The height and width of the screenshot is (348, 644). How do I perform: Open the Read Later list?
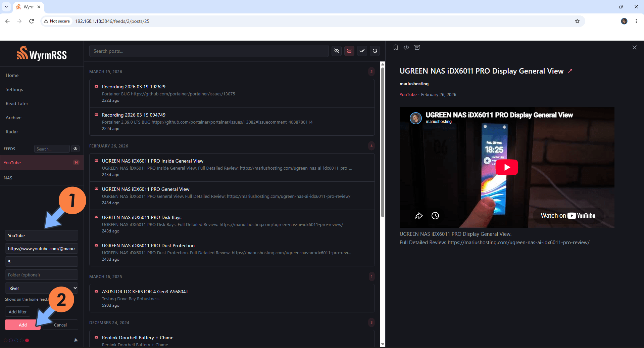tap(17, 103)
